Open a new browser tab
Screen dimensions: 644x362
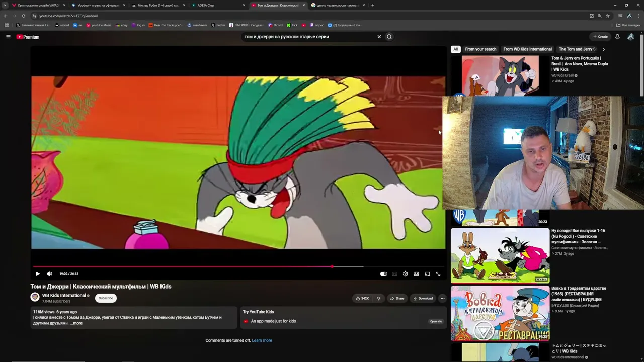click(x=373, y=5)
